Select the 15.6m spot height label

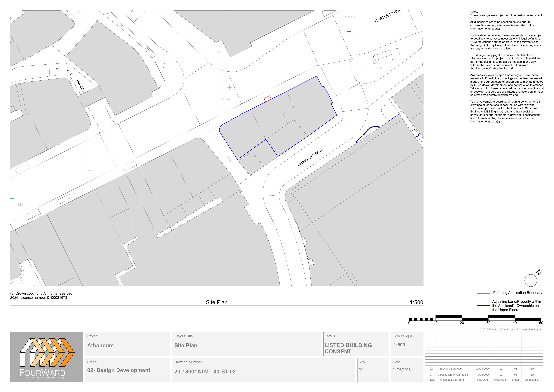[x=22, y=205]
